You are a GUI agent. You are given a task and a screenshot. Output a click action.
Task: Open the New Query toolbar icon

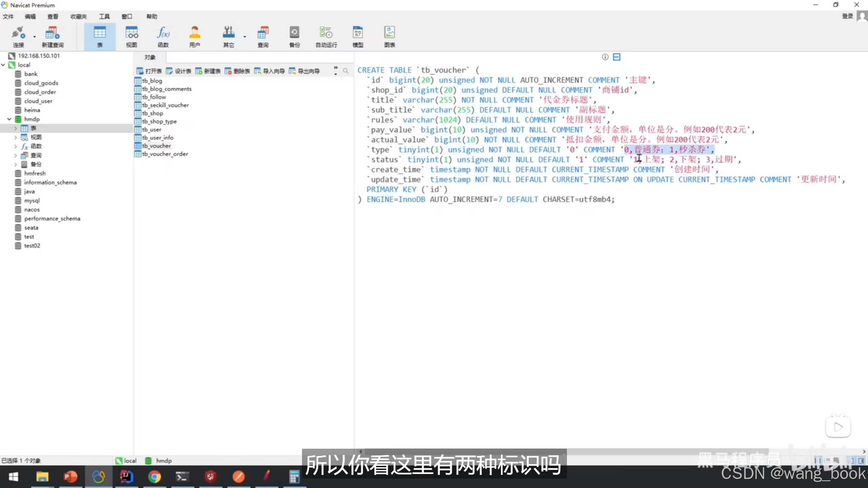point(52,36)
